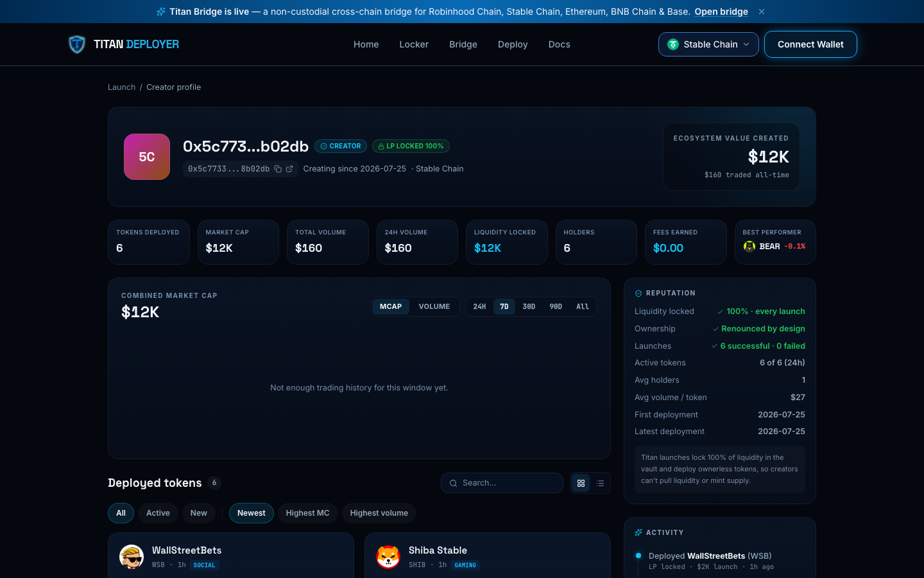Switch to list view of tokens

(x=600, y=483)
